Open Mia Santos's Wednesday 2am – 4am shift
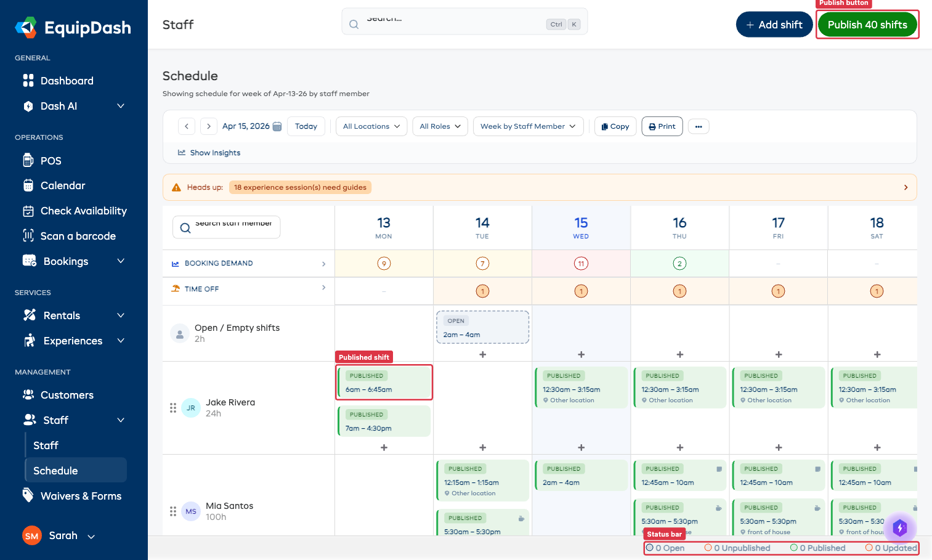Viewport: 932px width, 560px height. pos(581,475)
